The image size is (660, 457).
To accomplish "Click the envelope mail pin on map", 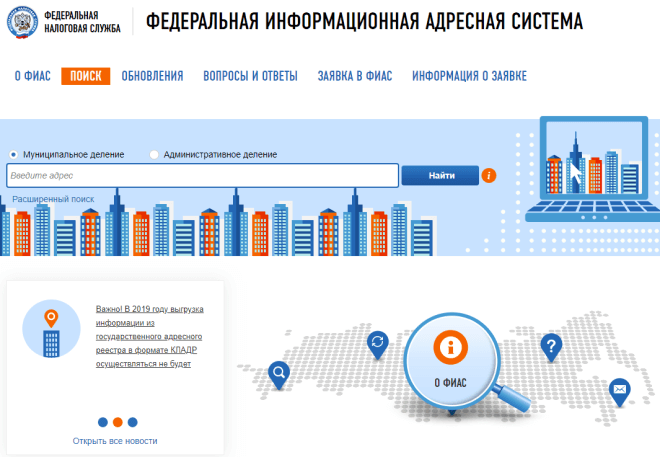I will (619, 388).
